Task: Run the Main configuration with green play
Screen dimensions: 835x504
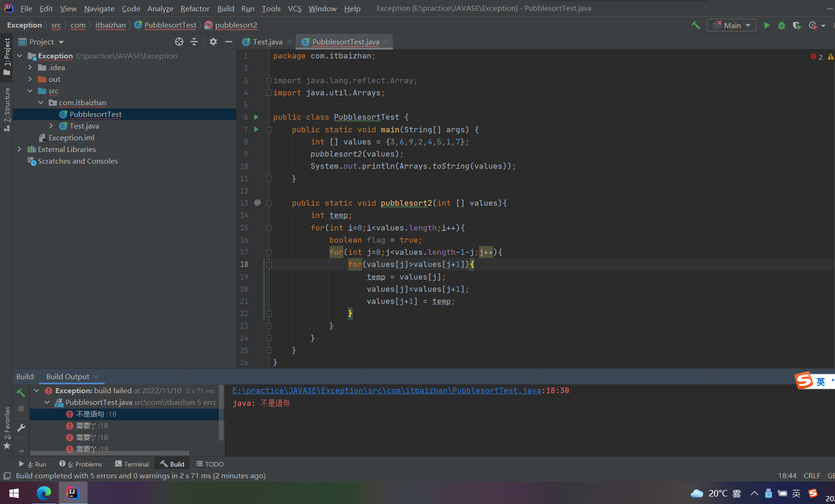Action: 767,25
